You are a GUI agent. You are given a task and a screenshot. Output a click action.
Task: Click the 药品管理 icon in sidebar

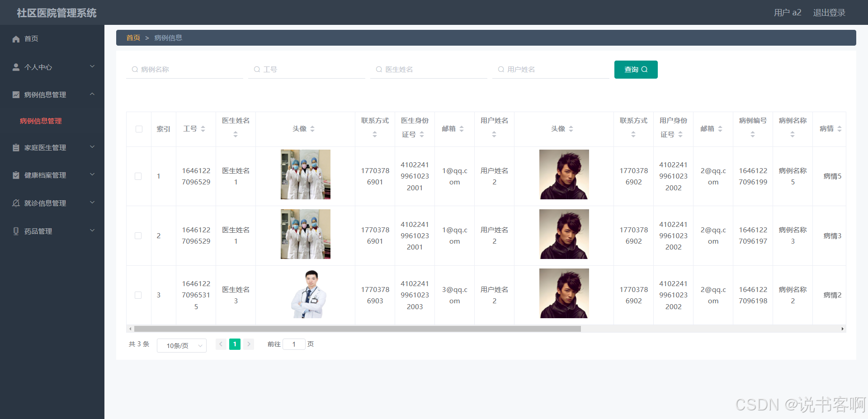pyautogui.click(x=16, y=231)
